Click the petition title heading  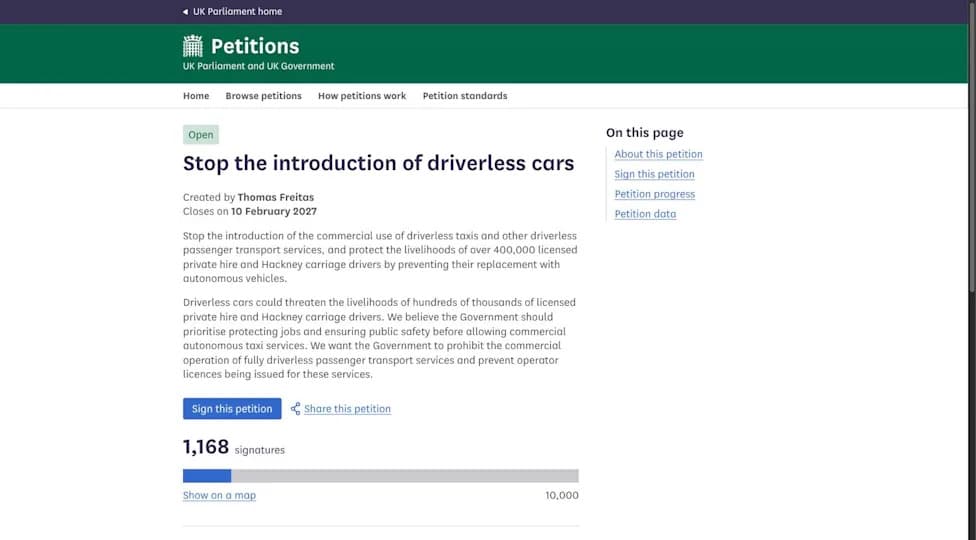378,163
